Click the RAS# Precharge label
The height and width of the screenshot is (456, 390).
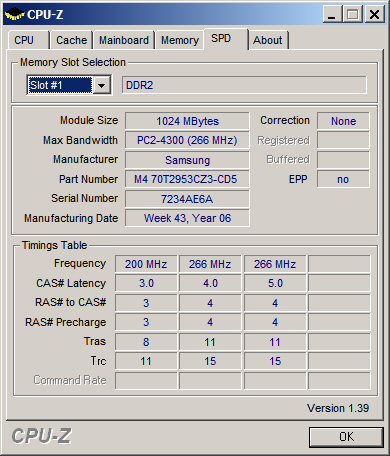tap(66, 322)
